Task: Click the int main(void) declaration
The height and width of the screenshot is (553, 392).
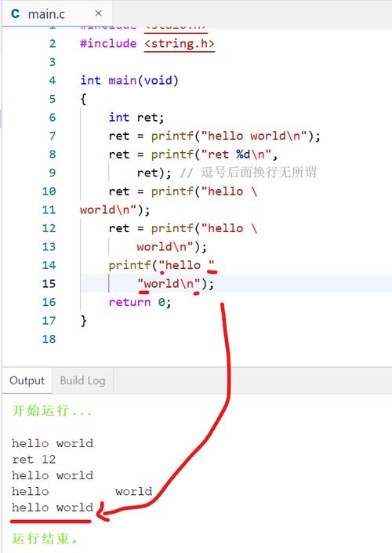Action: click(129, 81)
